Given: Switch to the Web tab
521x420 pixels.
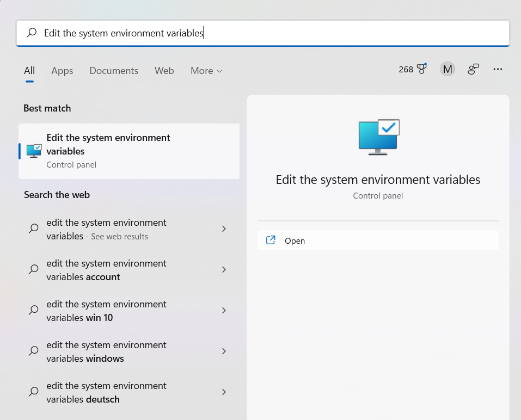Looking at the screenshot, I should [x=164, y=71].
